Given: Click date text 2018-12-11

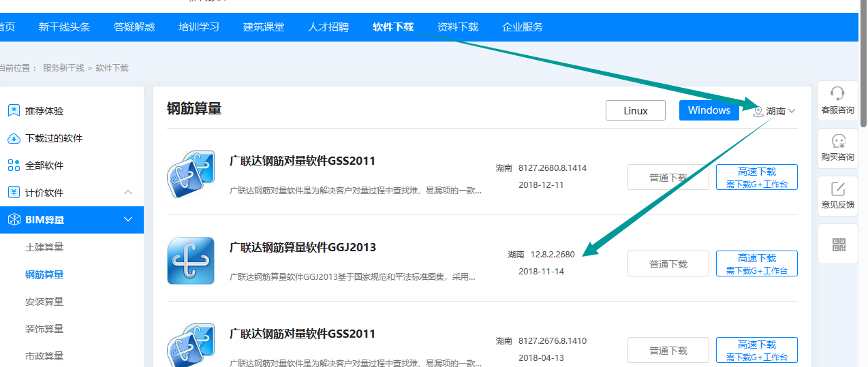Looking at the screenshot, I should click(x=541, y=185).
